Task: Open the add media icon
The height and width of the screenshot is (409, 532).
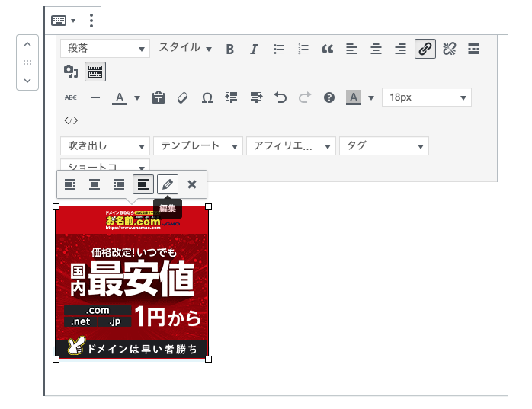Action: (x=71, y=72)
